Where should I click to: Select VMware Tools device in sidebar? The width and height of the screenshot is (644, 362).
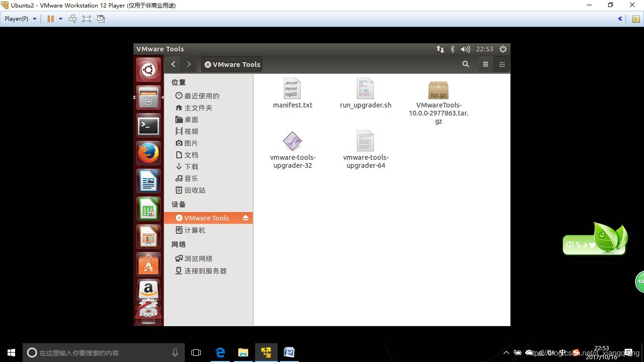click(x=208, y=218)
